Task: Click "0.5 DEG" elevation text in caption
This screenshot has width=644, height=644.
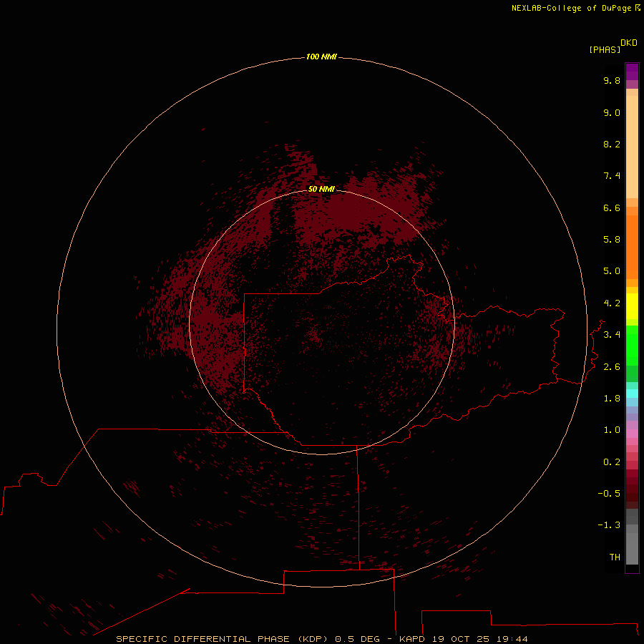Action: [x=358, y=639]
